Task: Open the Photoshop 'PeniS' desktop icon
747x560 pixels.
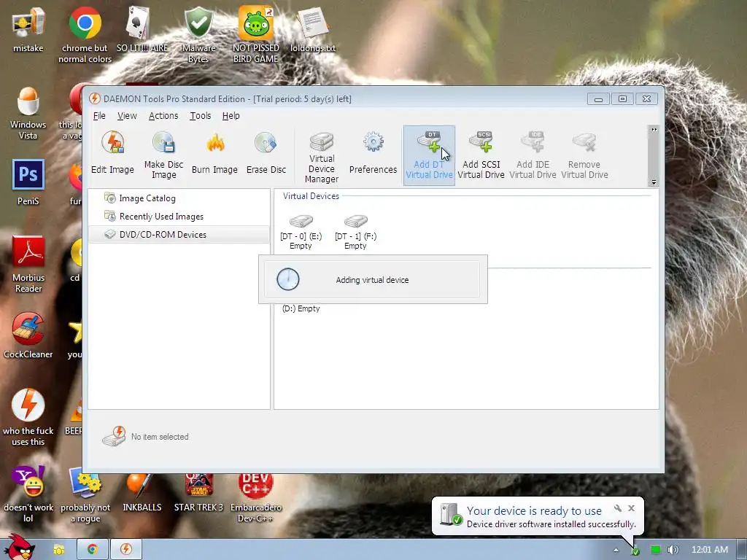Action: [28, 182]
